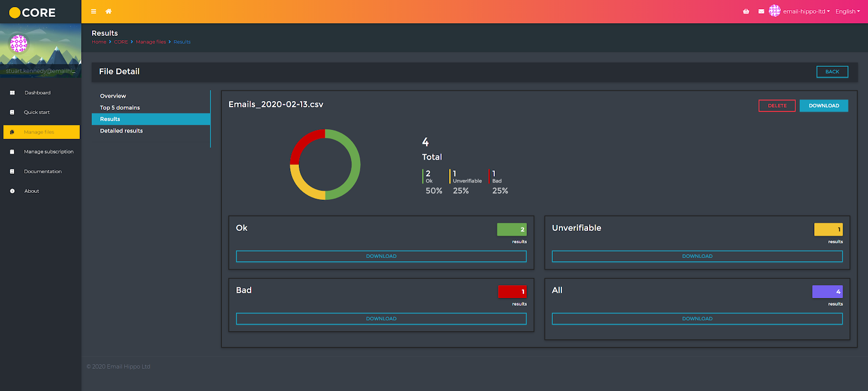Click the red Bad count badge

(x=512, y=292)
